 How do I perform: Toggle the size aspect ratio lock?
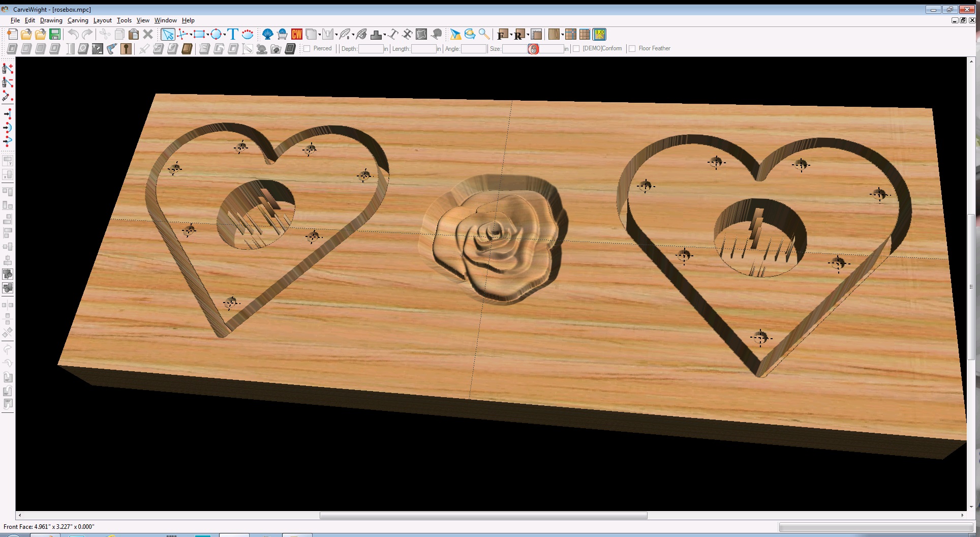click(x=533, y=49)
